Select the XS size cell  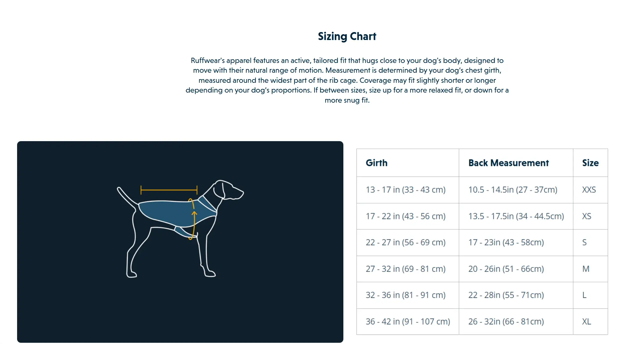pos(587,216)
